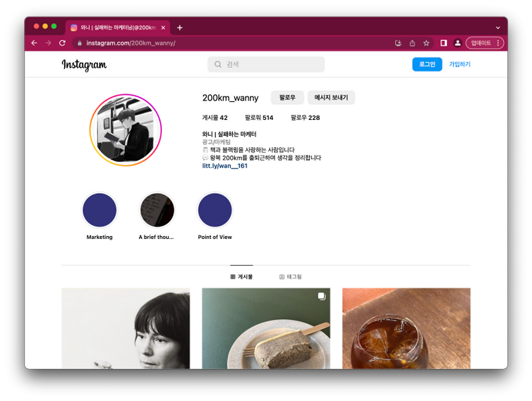This screenshot has width=532, height=401.
Task: Open the Marketing story highlight
Action: 99,210
